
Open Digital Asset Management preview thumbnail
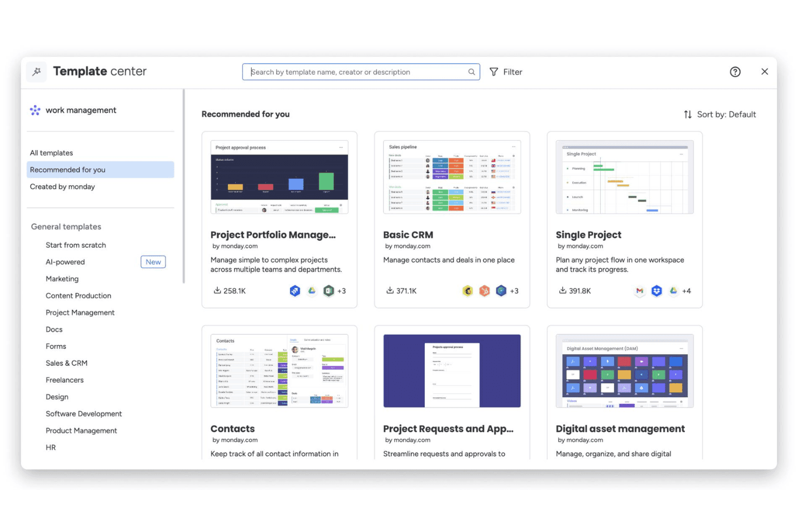click(624, 371)
